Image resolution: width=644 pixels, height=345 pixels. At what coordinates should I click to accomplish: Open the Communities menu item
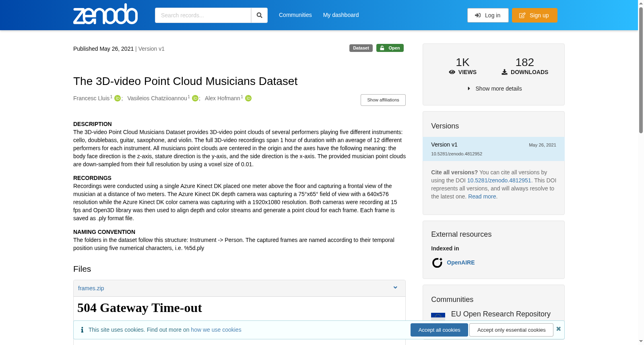tap(295, 15)
